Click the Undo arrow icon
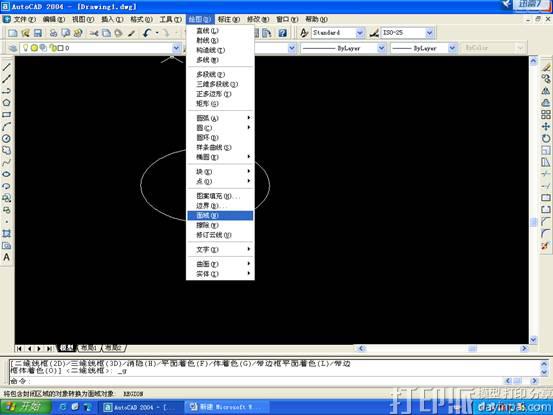Screen dimensions: 553x415 (x=147, y=33)
